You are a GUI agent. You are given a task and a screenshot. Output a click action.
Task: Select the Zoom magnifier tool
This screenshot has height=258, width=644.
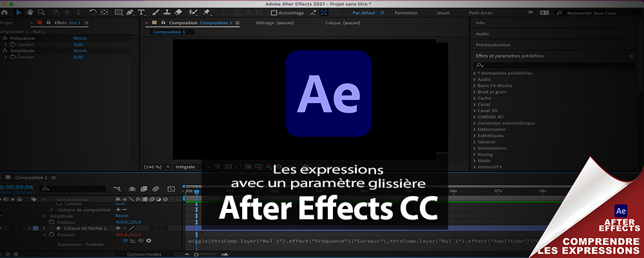tap(41, 12)
